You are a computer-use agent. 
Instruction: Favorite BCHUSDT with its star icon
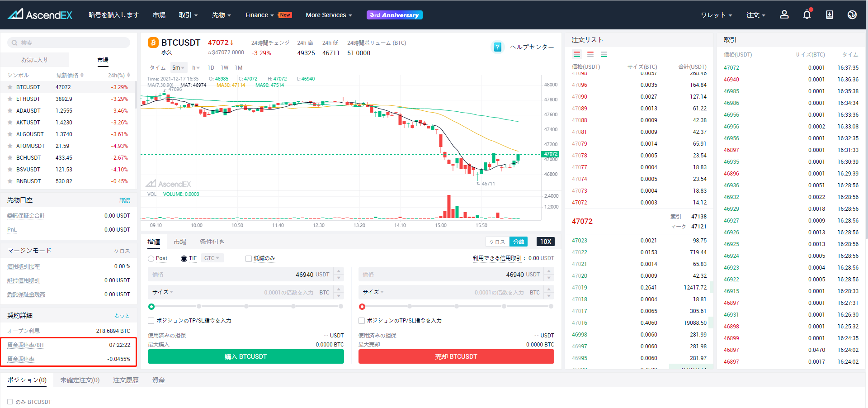coord(10,157)
